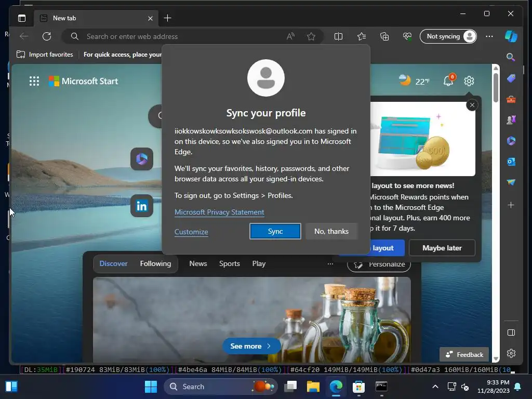Screen dimensions: 532x399
Task: Switch to the News tab
Action: coord(198,263)
